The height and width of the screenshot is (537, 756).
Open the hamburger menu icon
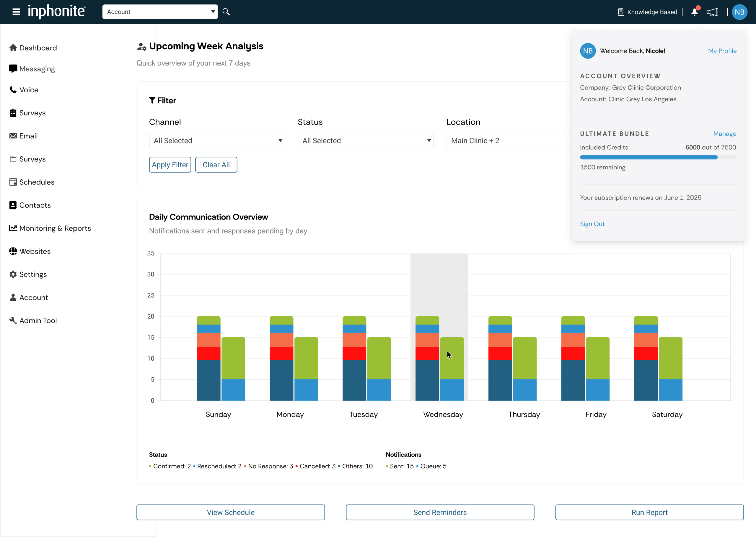pyautogui.click(x=16, y=12)
